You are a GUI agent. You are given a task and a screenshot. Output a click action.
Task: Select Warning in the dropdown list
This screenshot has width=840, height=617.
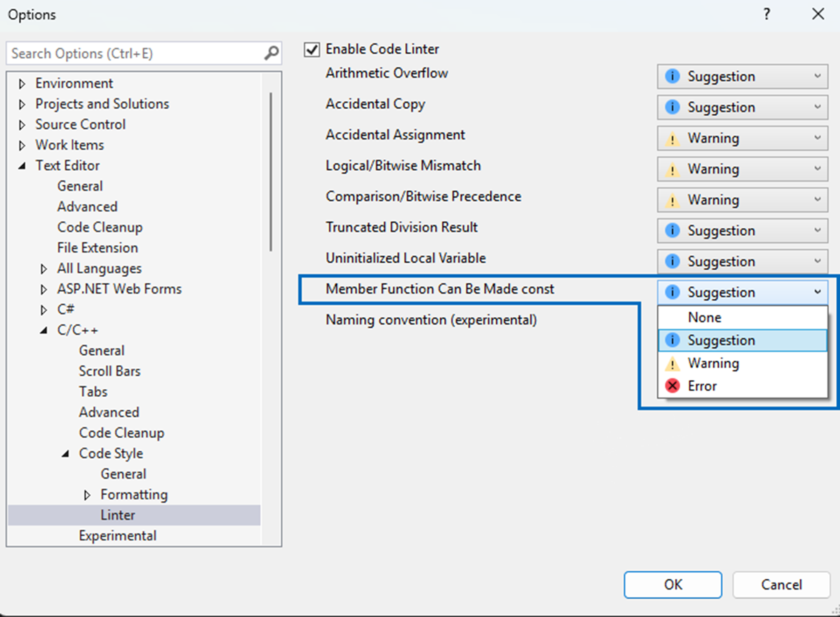743,364
